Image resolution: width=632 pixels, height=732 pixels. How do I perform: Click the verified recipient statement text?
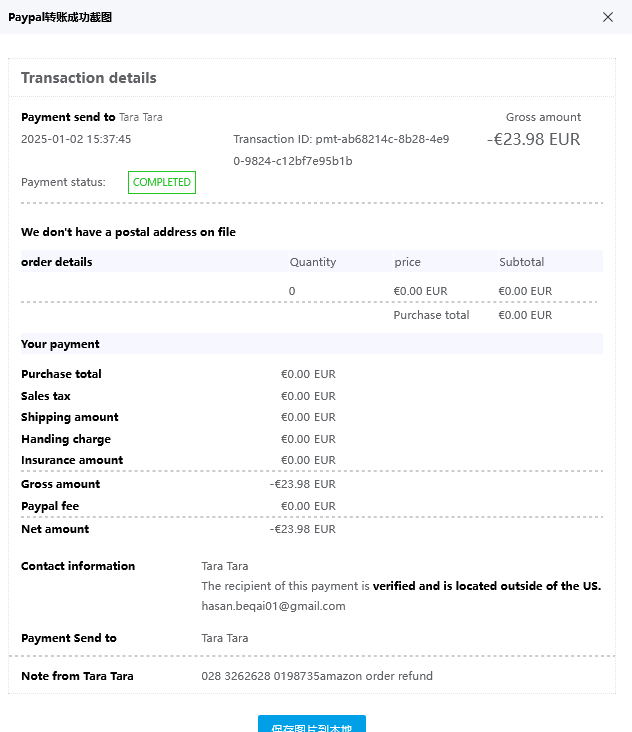(x=400, y=586)
